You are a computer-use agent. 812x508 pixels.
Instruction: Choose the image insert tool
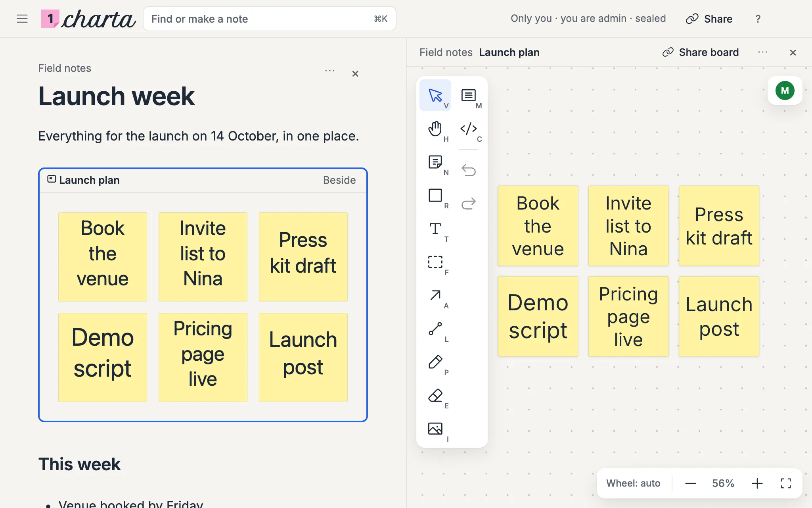[435, 429]
